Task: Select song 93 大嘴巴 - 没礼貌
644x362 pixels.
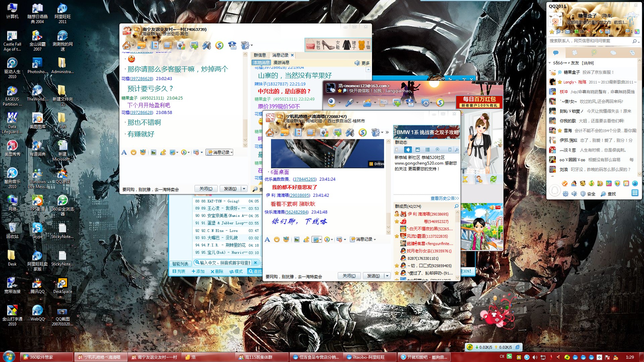Action: 227,238
